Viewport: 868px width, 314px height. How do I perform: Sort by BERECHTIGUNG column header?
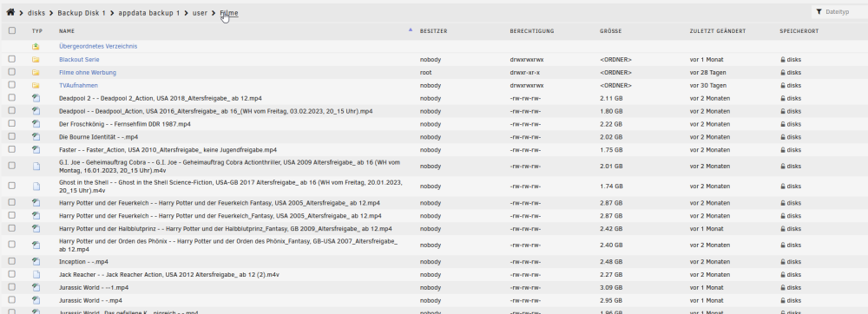coord(532,31)
